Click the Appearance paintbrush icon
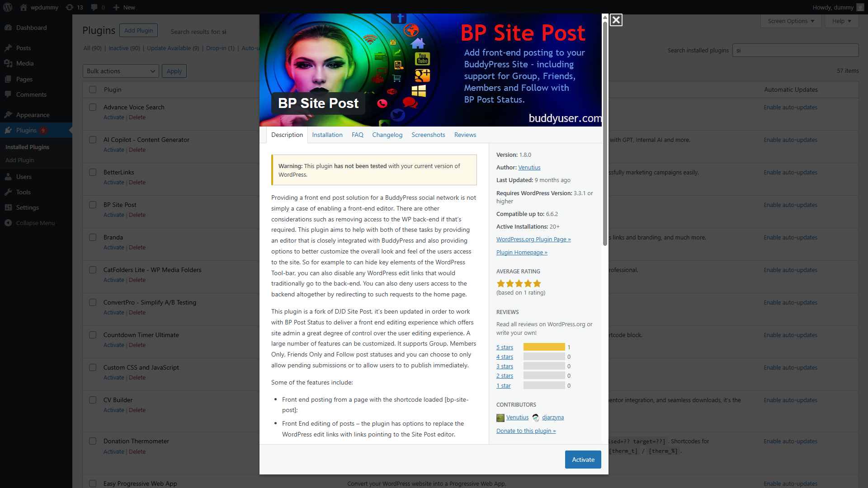Image resolution: width=868 pixels, height=488 pixels. 8,115
